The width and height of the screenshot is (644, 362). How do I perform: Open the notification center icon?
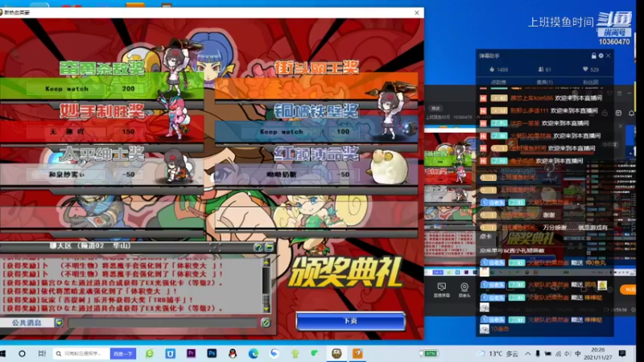pyautogui.click(x=621, y=353)
